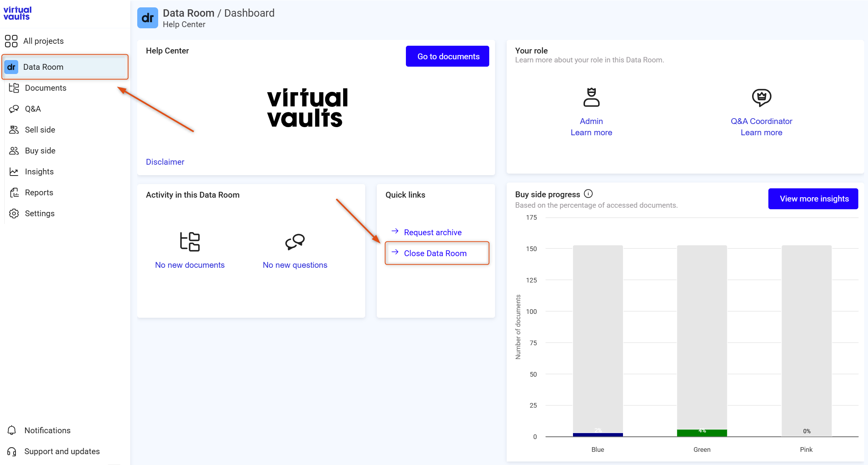Click the Documents folder tree icon
868x465 pixels.
tap(14, 88)
